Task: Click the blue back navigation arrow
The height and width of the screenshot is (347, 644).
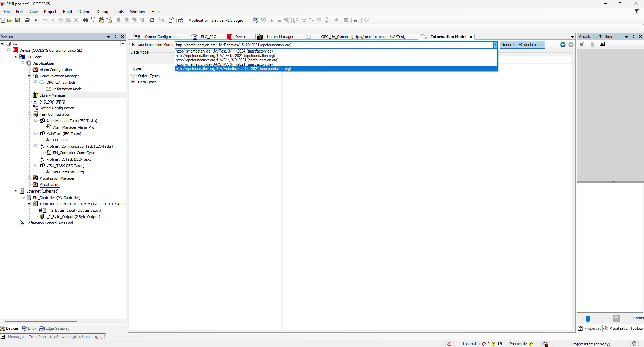Action: (x=563, y=45)
